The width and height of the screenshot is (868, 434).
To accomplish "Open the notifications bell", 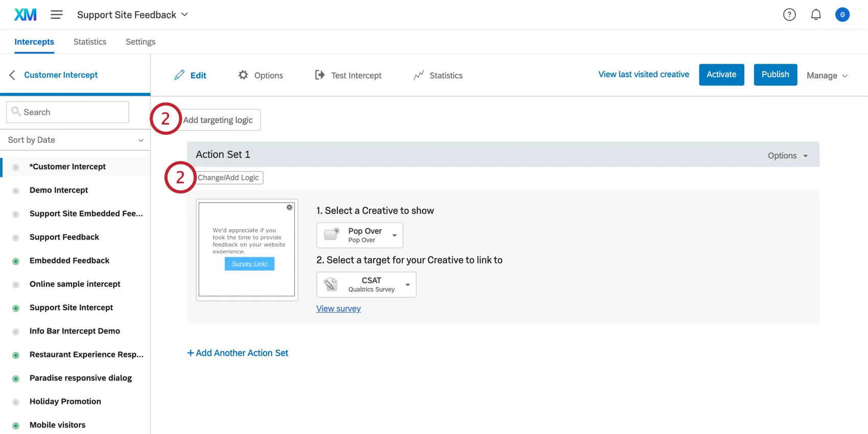I will click(x=815, y=14).
